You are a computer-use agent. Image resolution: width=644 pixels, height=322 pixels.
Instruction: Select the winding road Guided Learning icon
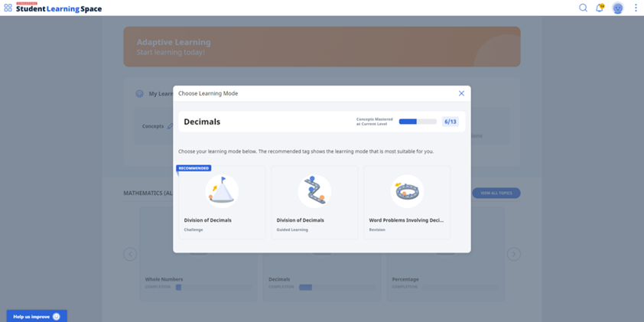point(314,191)
